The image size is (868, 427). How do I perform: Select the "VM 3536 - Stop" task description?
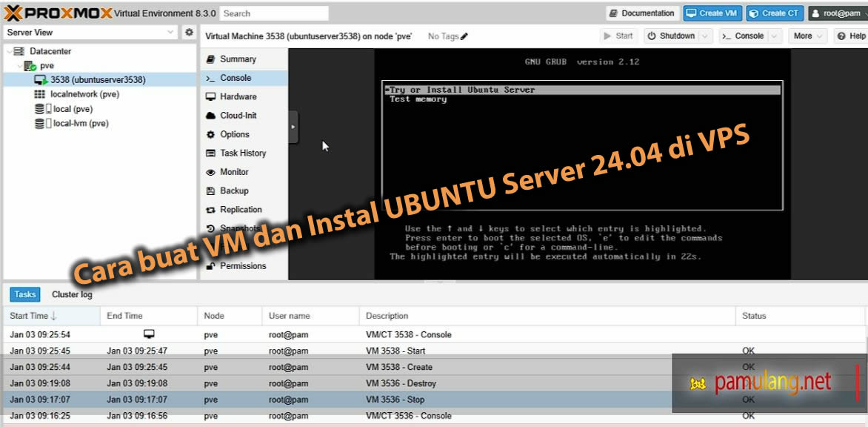[395, 400]
